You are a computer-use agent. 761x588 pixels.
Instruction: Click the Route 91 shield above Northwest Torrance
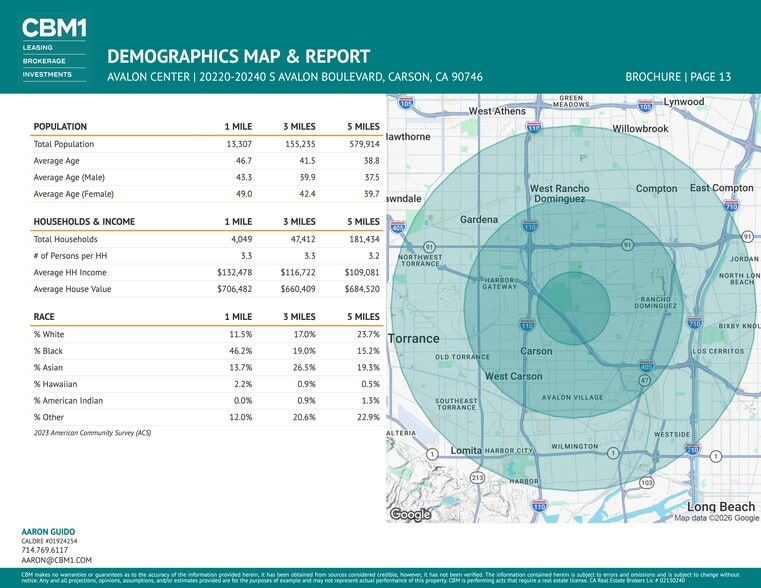429,246
